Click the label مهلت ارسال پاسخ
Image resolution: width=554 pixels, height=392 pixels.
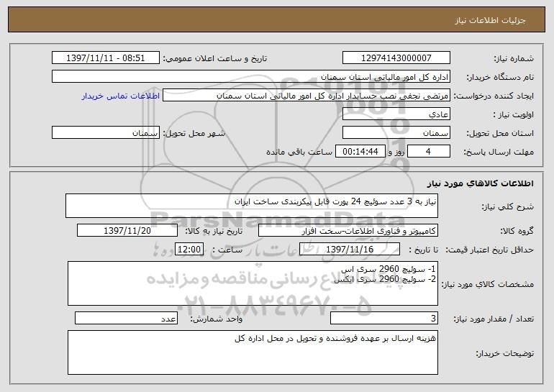pos(499,152)
